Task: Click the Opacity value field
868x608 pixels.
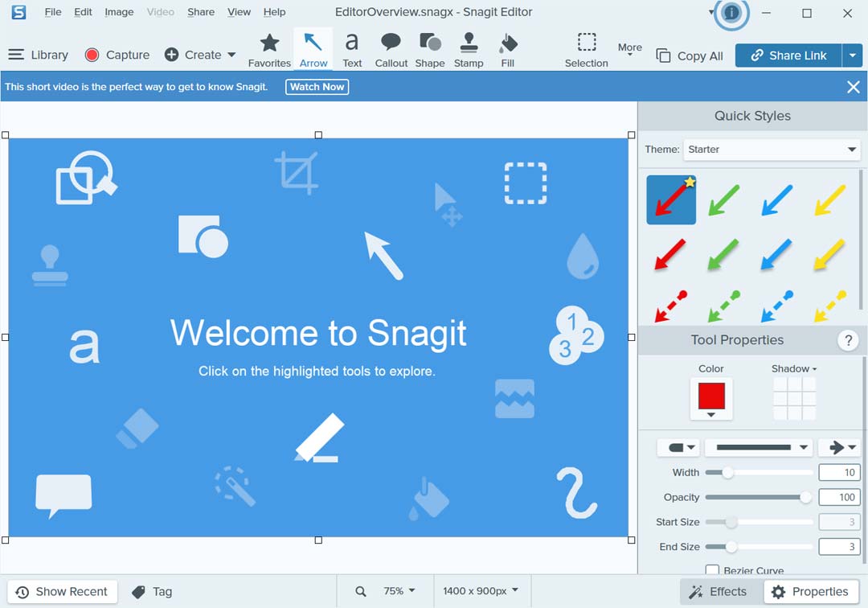Action: [839, 497]
